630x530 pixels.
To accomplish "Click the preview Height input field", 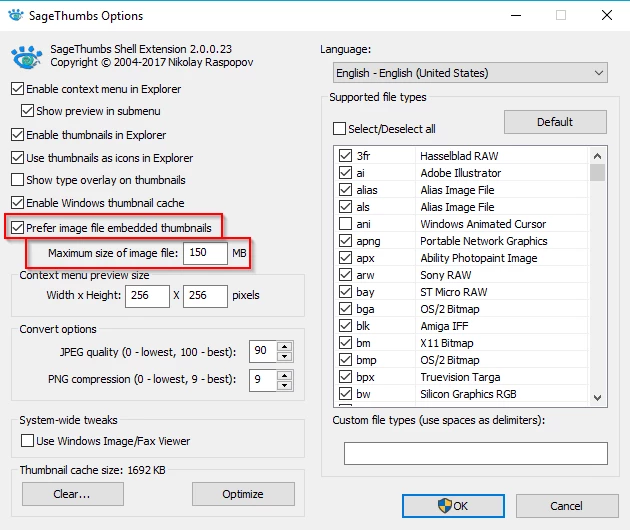I will coord(205,296).
